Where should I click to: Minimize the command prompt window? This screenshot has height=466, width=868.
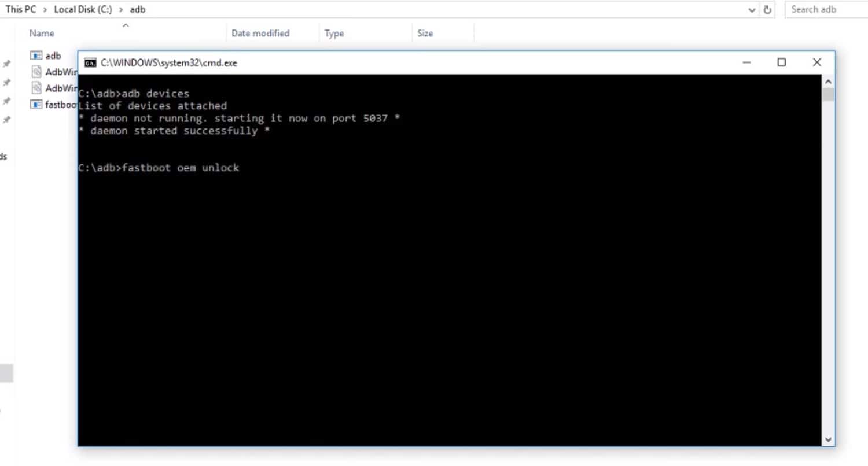point(746,62)
